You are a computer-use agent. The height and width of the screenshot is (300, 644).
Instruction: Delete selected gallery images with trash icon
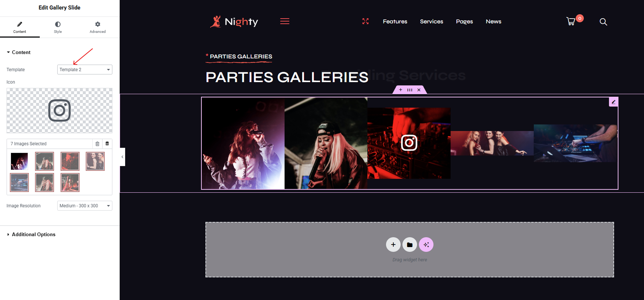tap(97, 144)
